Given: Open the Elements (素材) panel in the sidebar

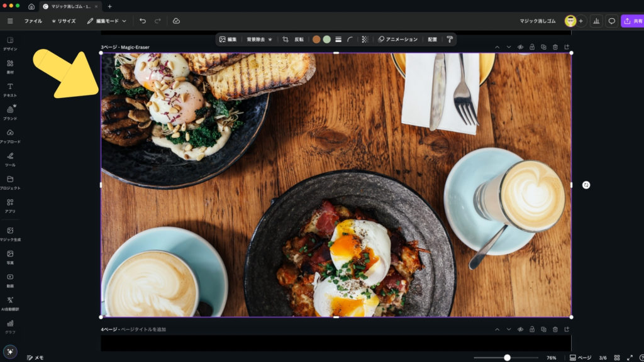Looking at the screenshot, I should [x=10, y=67].
